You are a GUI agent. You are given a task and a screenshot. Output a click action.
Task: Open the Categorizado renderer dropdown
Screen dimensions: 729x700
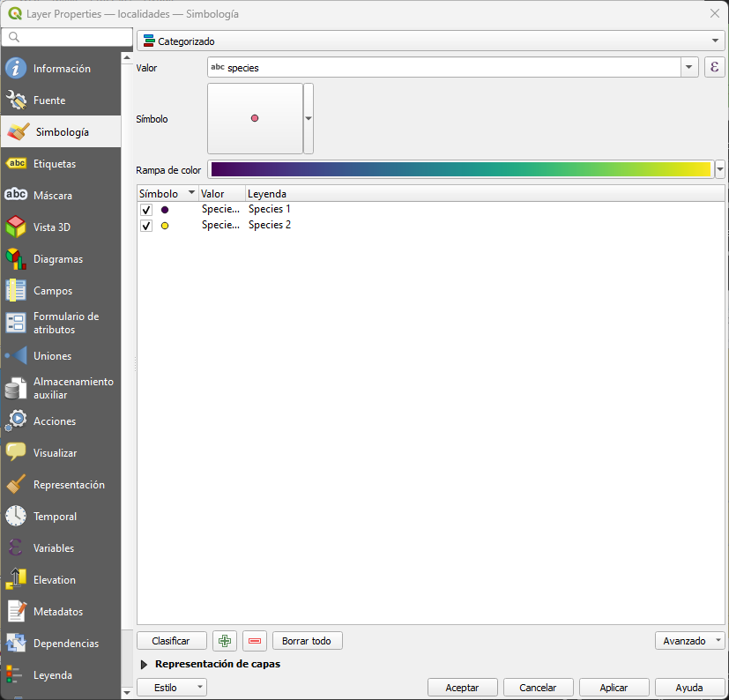pos(430,41)
